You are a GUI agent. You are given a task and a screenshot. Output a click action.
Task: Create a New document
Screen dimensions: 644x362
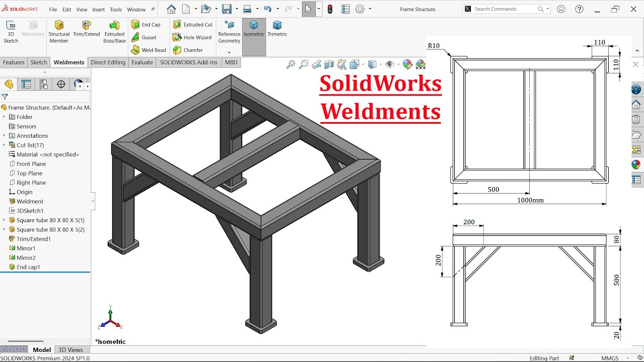coord(186,9)
